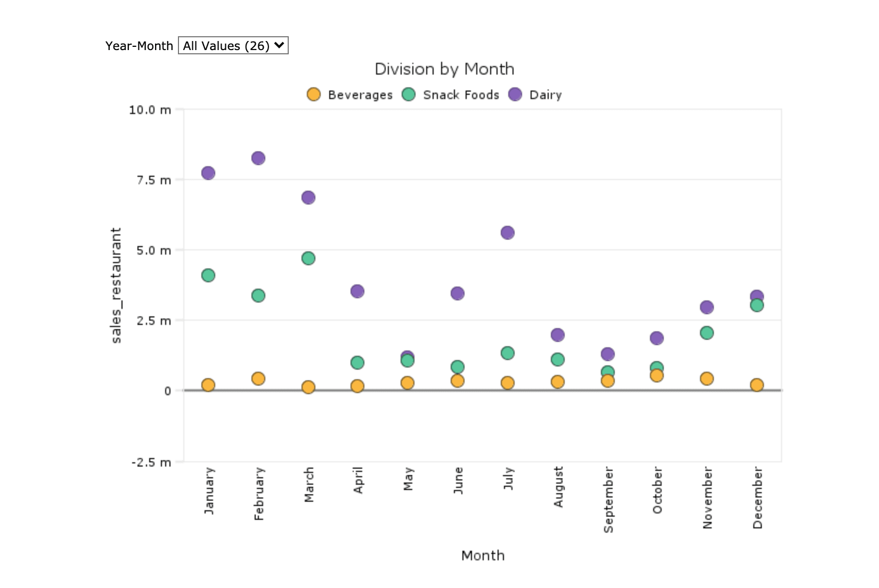The image size is (879, 588).
Task: Click the June Dairy data point
Action: 458,293
